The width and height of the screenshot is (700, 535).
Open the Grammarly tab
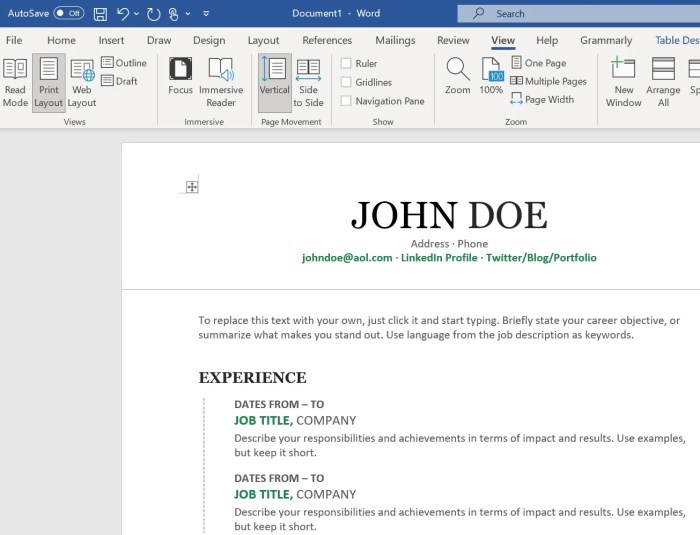[x=606, y=40]
